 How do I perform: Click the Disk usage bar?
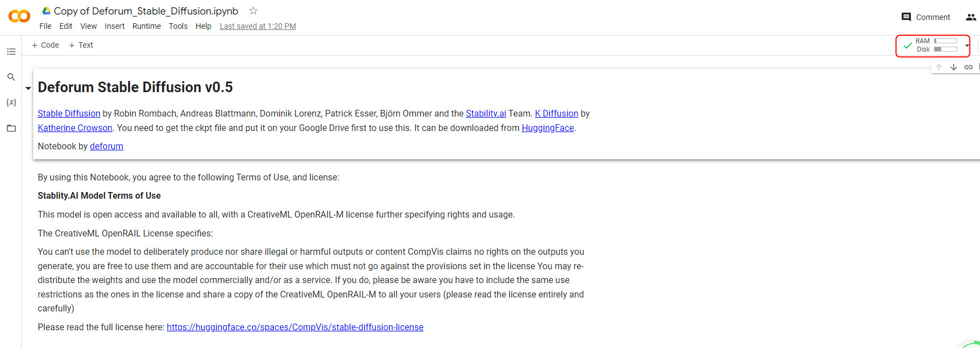946,49
